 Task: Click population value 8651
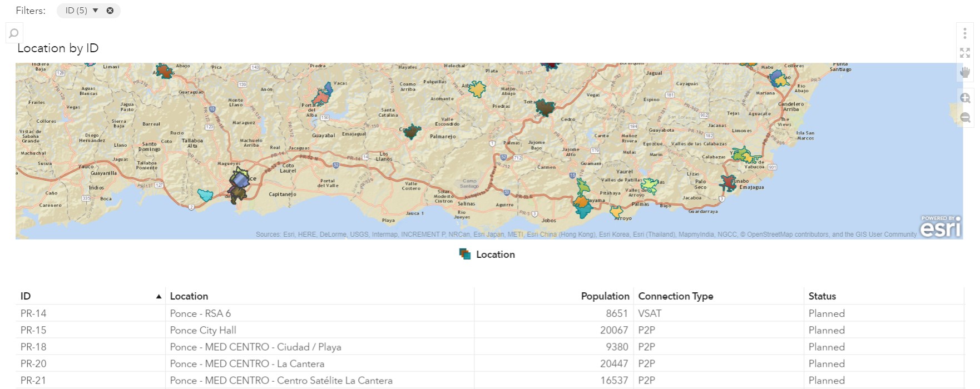pyautogui.click(x=617, y=313)
